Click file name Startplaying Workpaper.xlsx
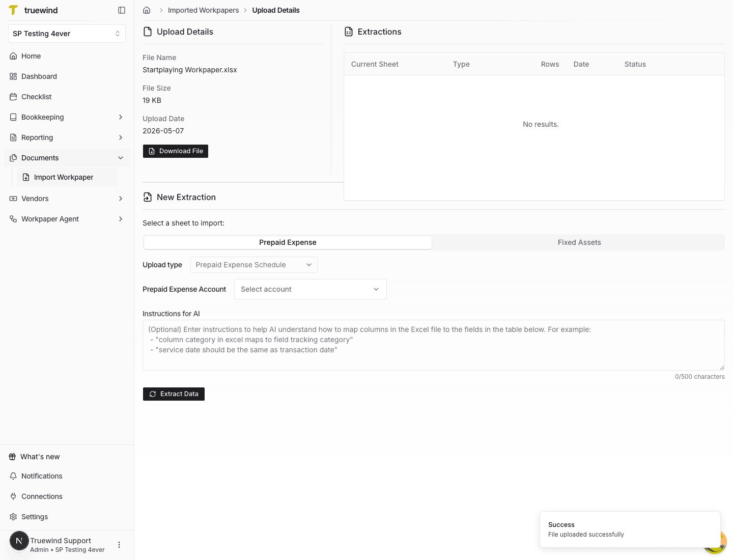The image size is (733, 560). 190,70
